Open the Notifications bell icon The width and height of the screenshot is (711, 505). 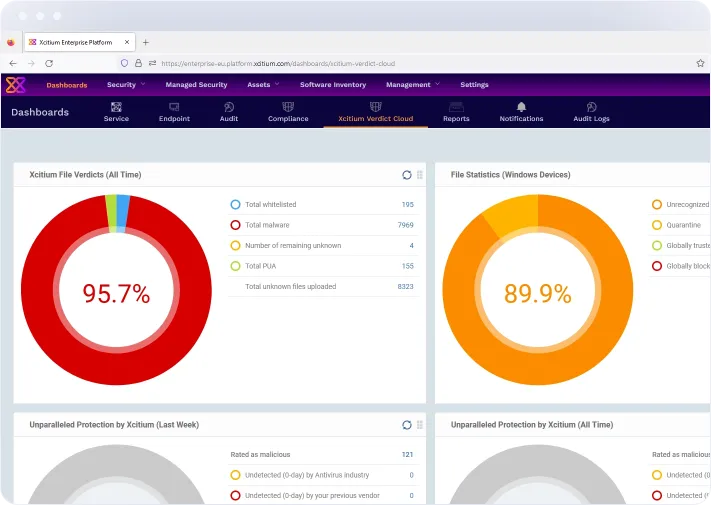coord(521,107)
